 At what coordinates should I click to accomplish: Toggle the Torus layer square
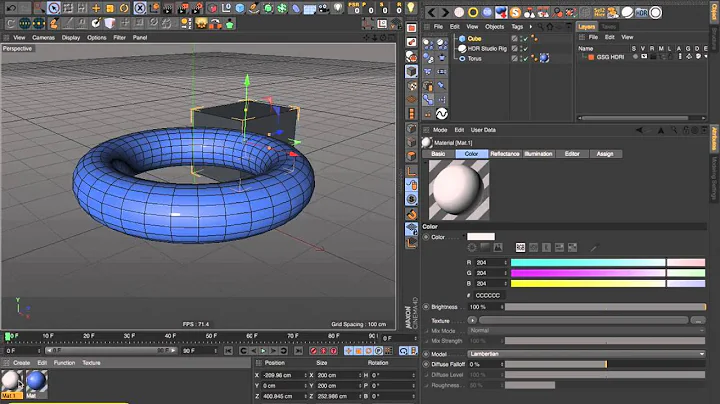(x=514, y=58)
